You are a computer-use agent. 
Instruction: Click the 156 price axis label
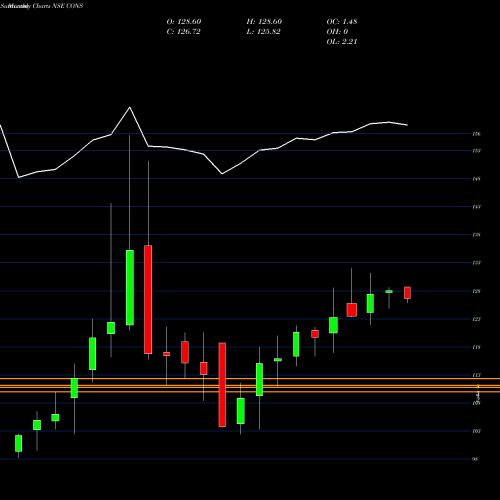point(476,134)
